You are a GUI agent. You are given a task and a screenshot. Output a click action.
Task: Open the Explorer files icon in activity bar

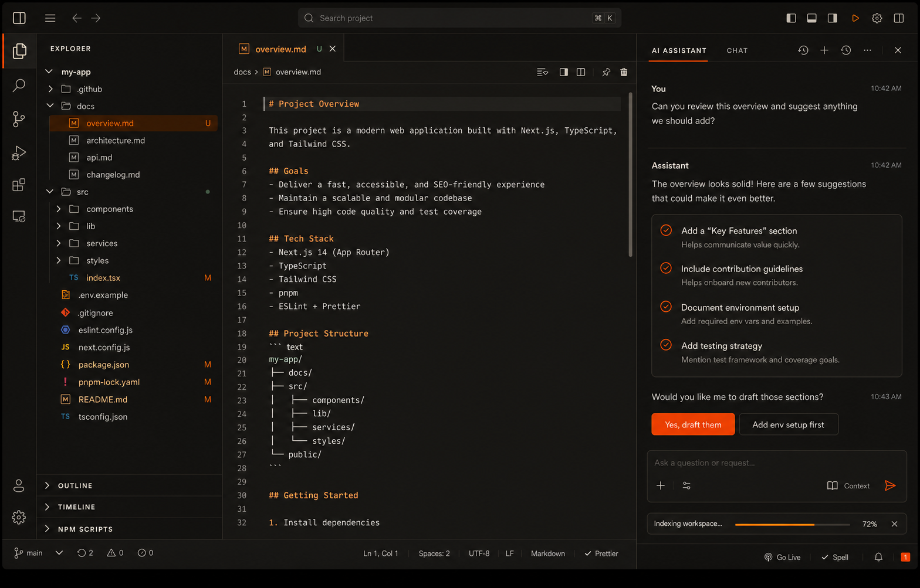tap(19, 51)
